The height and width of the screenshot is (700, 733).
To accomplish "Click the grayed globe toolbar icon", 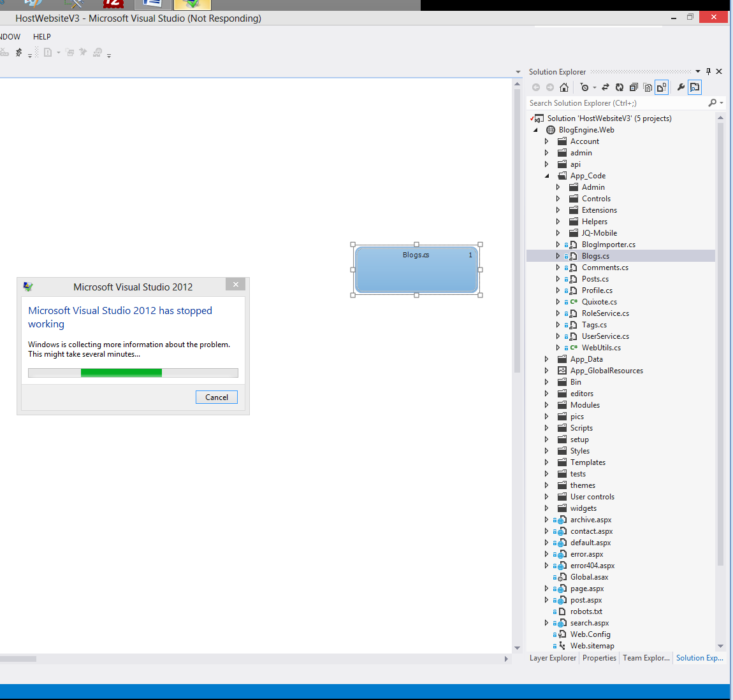I will (98, 52).
